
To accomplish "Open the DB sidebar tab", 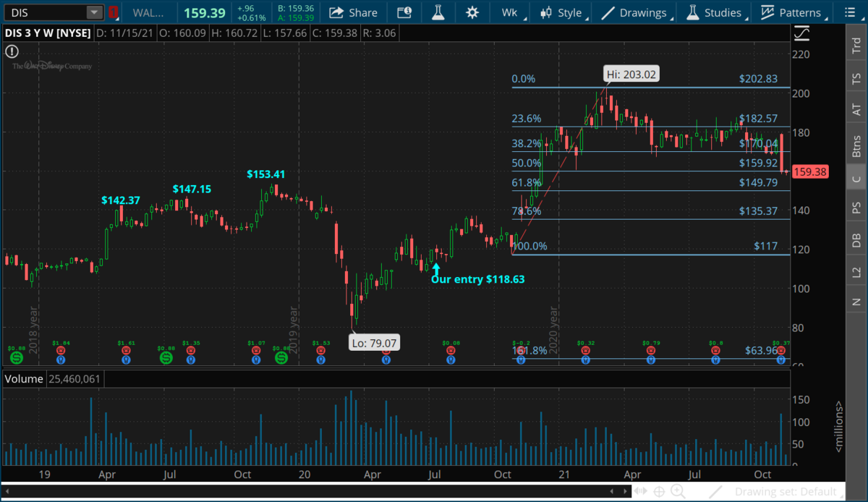I will tap(856, 241).
